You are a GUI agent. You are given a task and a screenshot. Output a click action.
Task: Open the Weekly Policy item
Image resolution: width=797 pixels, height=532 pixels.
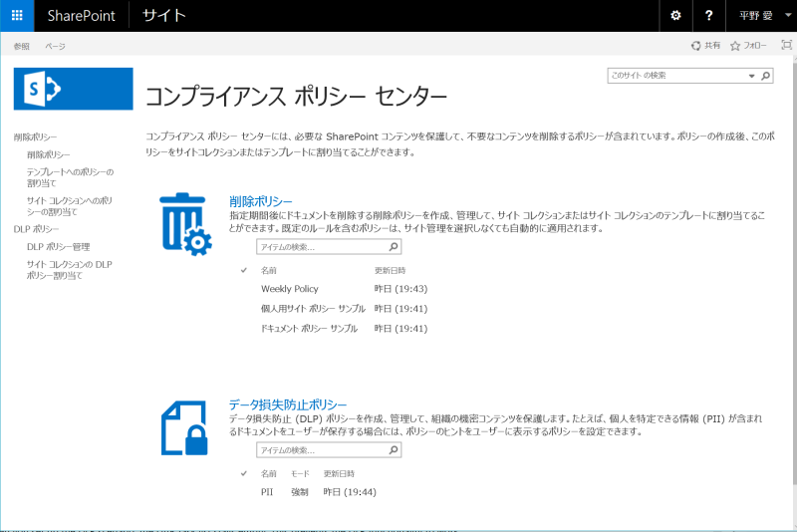click(x=290, y=289)
